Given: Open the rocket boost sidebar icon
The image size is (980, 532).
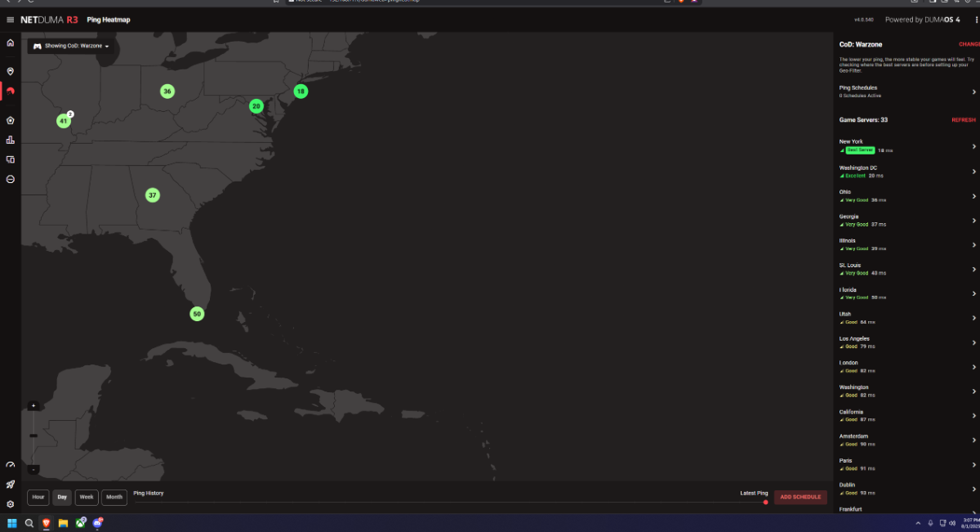Looking at the screenshot, I should point(10,485).
